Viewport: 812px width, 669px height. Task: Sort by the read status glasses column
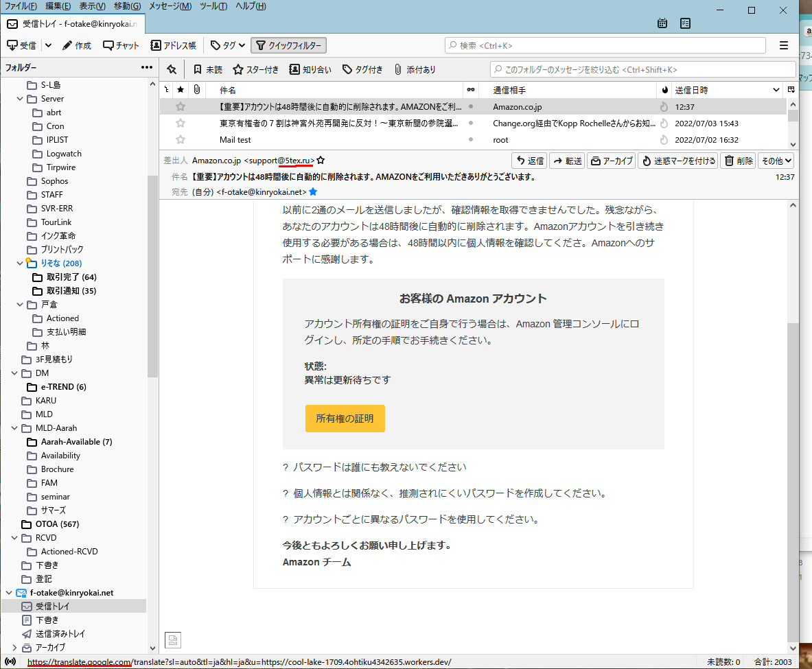[471, 90]
